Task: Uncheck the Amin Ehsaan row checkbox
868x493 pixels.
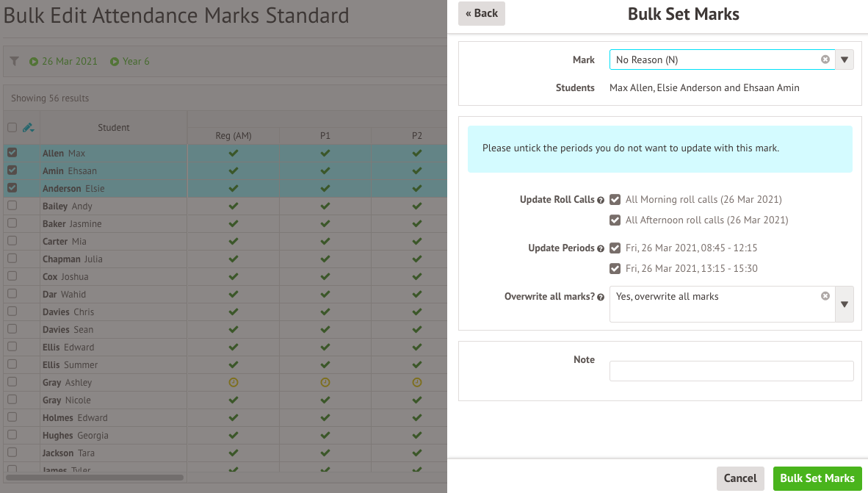Action: [12, 170]
